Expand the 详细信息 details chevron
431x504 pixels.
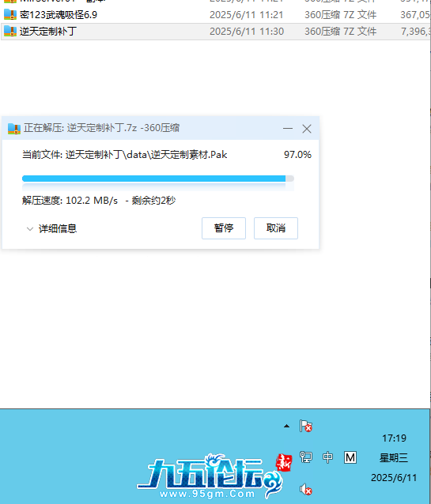29,229
